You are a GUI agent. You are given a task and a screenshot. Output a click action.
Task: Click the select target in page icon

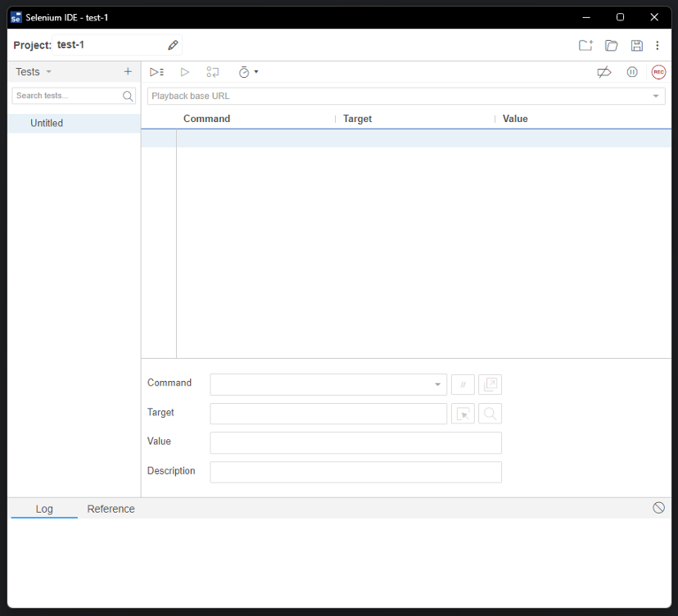coord(463,414)
